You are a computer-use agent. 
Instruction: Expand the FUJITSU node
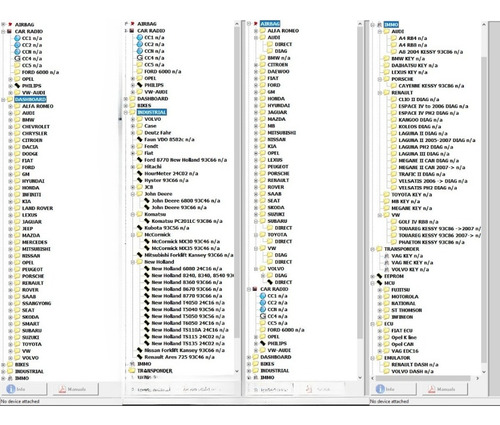pos(380,290)
